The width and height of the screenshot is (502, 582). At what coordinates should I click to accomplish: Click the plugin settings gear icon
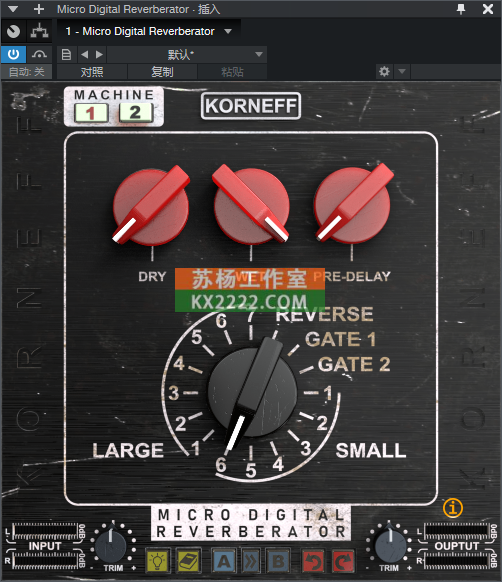point(384,71)
